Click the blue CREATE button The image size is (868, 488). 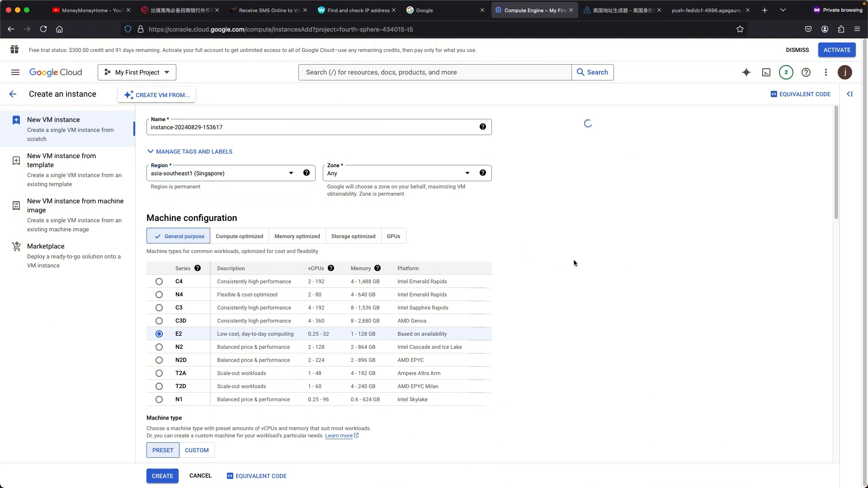[162, 476]
